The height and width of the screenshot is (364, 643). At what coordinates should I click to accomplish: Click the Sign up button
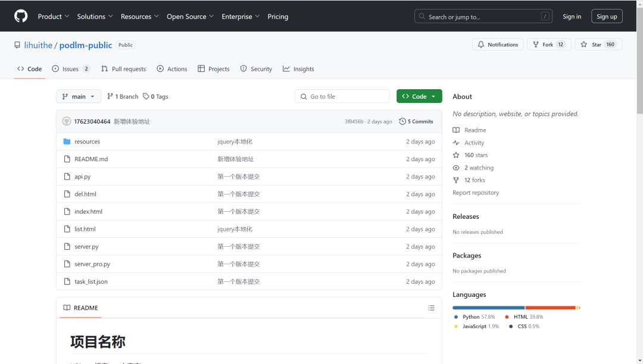pyautogui.click(x=607, y=17)
